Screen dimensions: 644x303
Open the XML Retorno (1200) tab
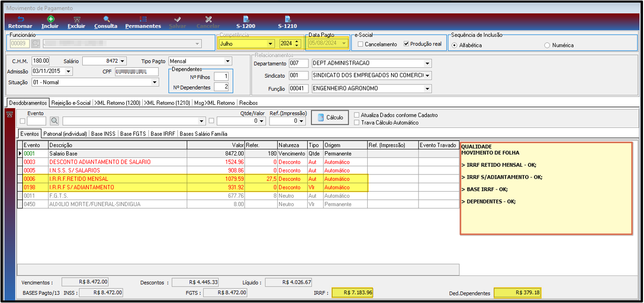point(117,103)
